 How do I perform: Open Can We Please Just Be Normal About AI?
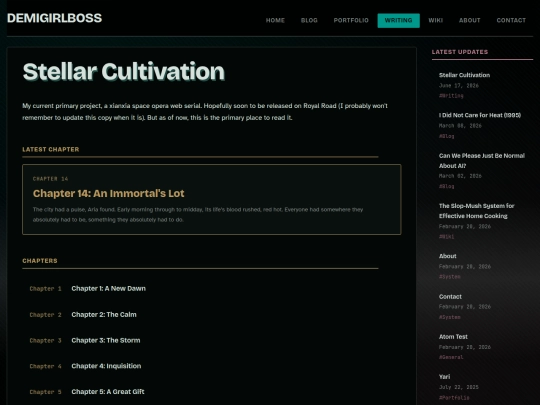point(482,161)
